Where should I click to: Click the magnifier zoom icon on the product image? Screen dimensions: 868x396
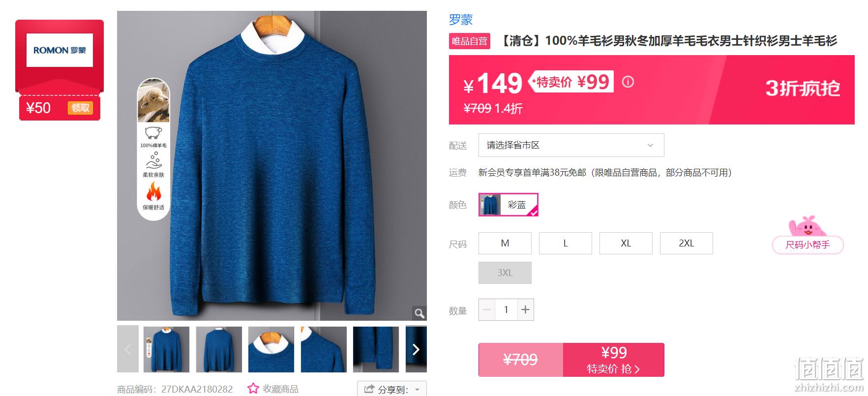coord(419,313)
